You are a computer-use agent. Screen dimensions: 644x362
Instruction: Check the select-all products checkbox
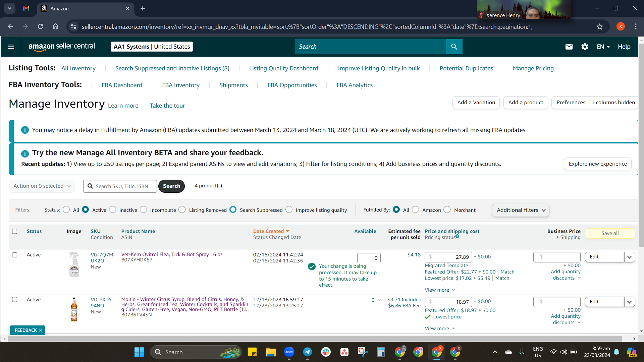click(x=15, y=231)
